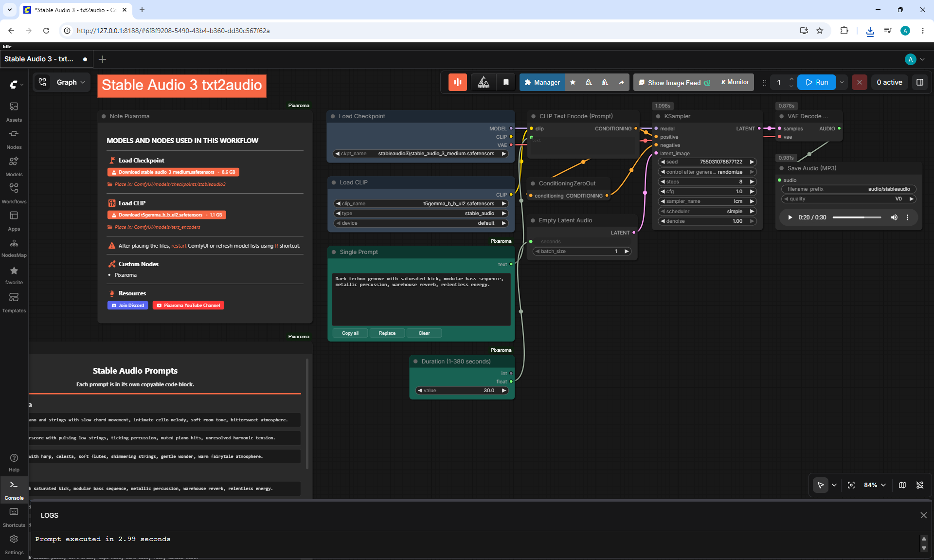Click the orange audio bars toolbar icon
Viewport: 934px width, 560px height.
click(458, 82)
